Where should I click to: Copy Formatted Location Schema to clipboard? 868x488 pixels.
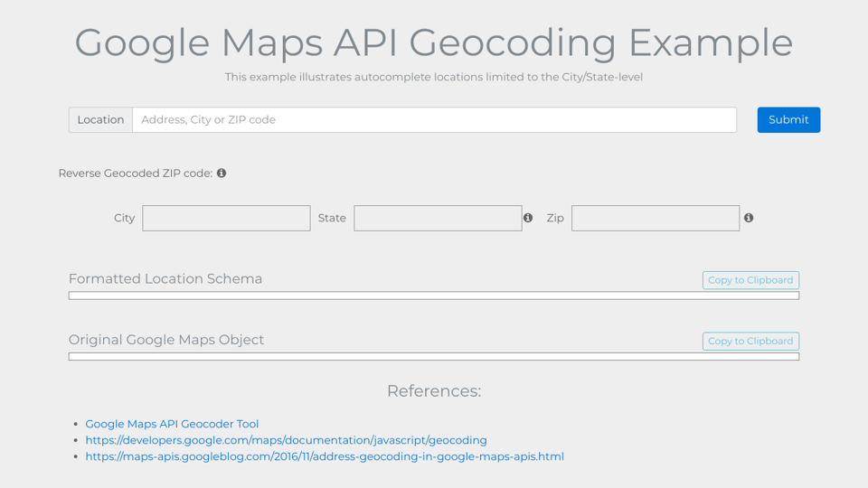click(x=750, y=280)
